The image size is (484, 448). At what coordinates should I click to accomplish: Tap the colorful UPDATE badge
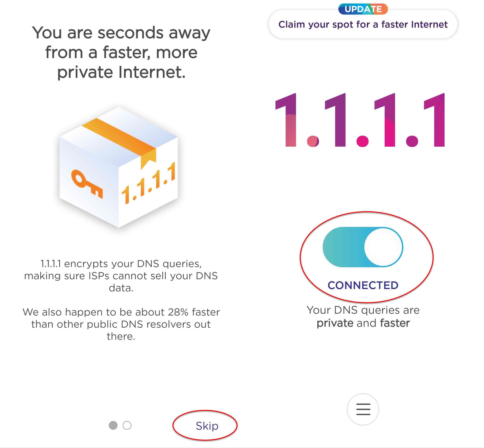(363, 9)
